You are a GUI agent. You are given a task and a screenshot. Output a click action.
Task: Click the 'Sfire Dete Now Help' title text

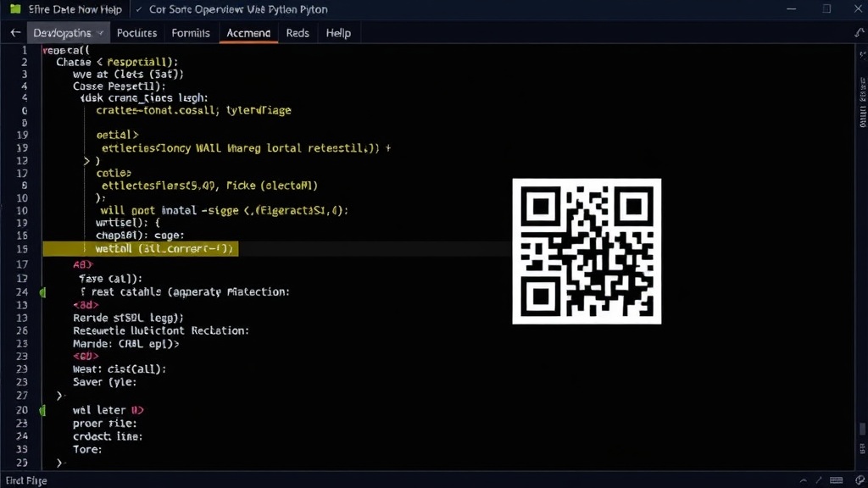[x=75, y=9]
